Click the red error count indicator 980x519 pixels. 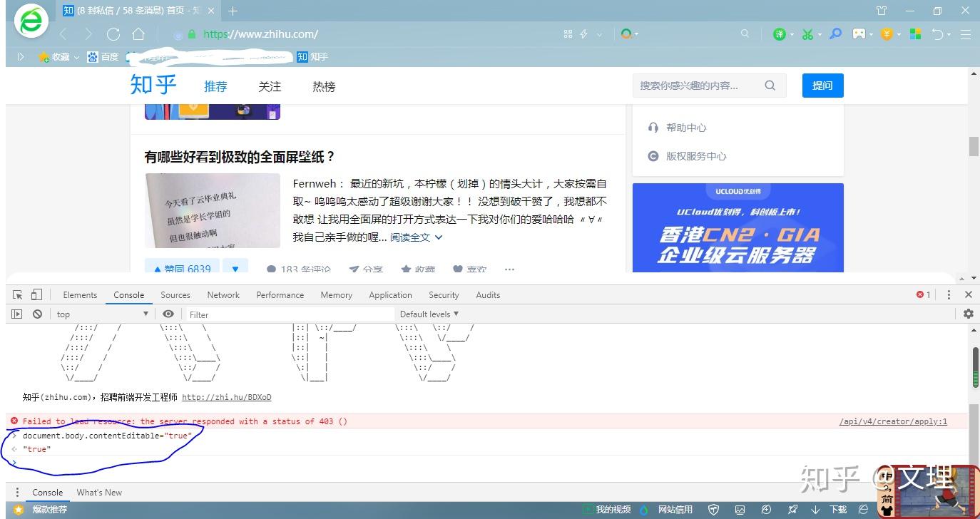point(924,294)
